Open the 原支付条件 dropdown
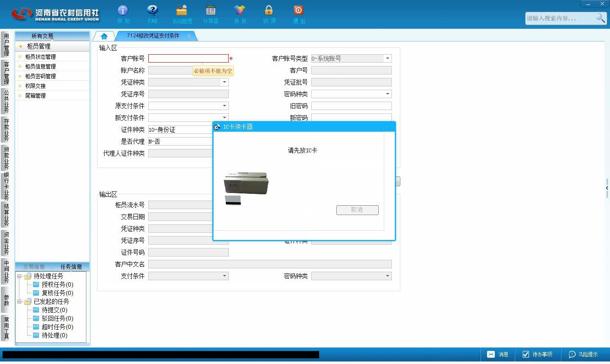 225,106
